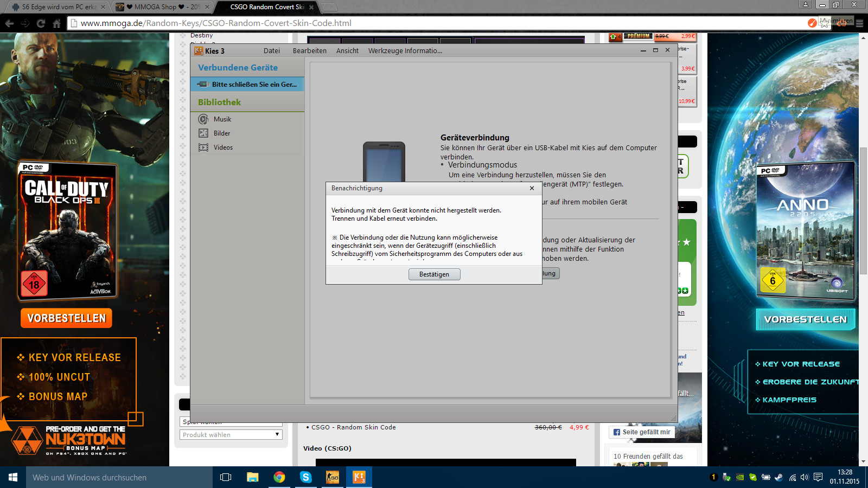Click the Bilder picture icon
The height and width of the screenshot is (488, 868).
203,133
